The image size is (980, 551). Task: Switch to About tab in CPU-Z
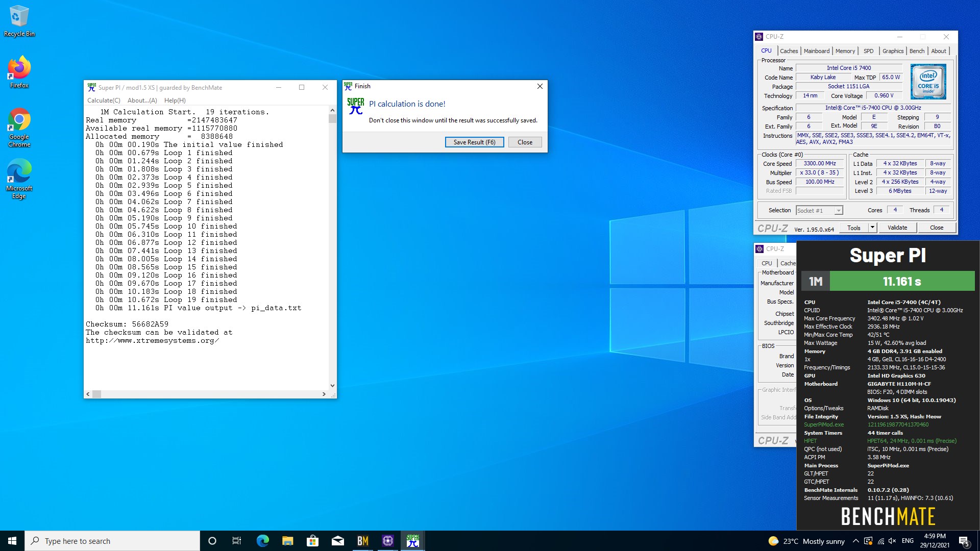coord(938,51)
